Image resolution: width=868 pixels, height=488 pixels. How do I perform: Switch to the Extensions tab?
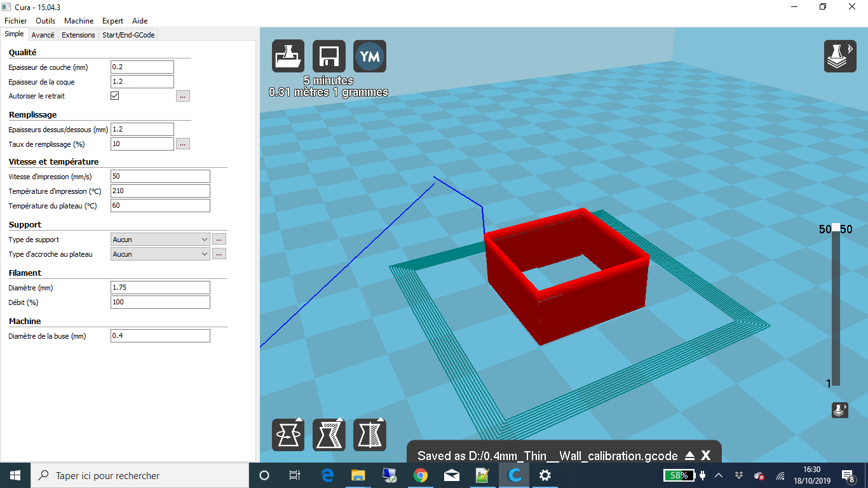click(x=78, y=35)
